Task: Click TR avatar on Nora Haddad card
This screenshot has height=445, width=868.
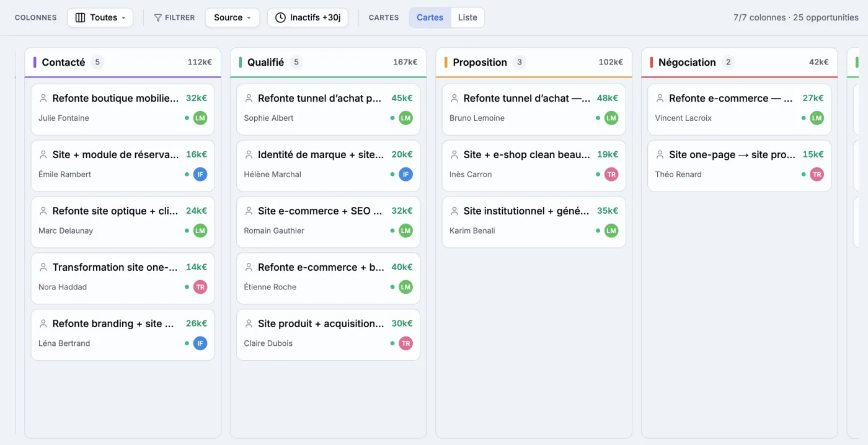Action: [x=200, y=287]
